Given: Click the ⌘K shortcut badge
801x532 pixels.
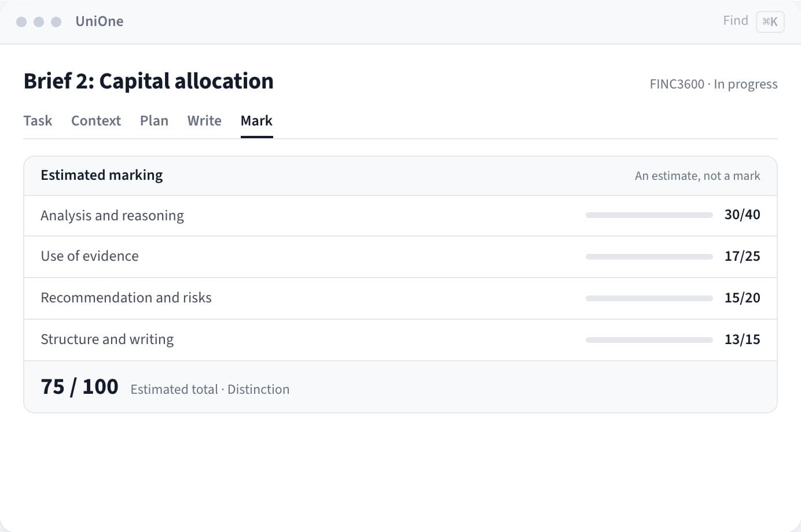Looking at the screenshot, I should [770, 22].
